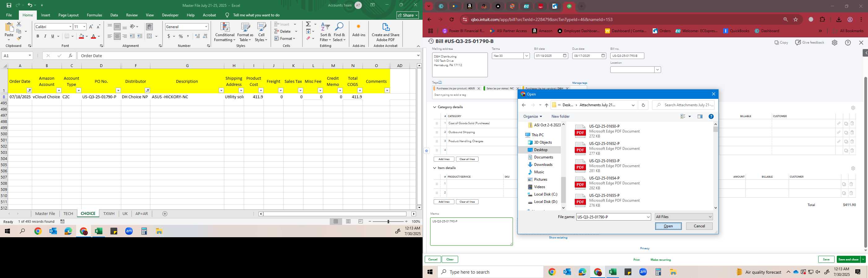Click the Decrease Font Size icon

[x=98, y=27]
